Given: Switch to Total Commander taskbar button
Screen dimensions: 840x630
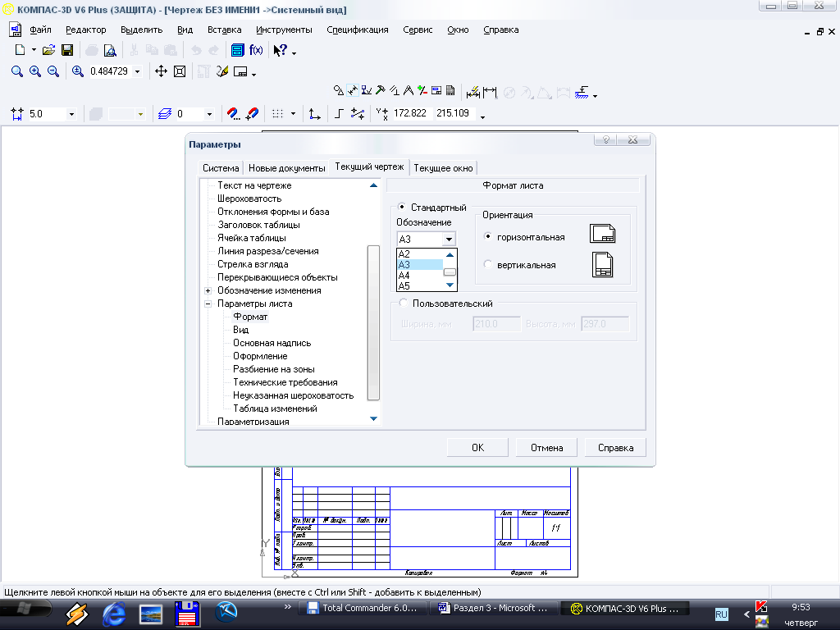Looking at the screenshot, I should 362,608.
